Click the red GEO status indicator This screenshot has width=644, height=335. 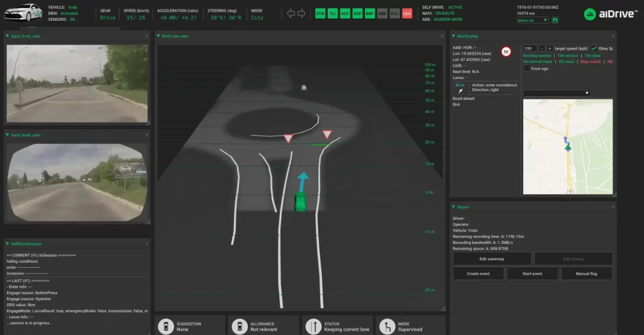(x=407, y=13)
